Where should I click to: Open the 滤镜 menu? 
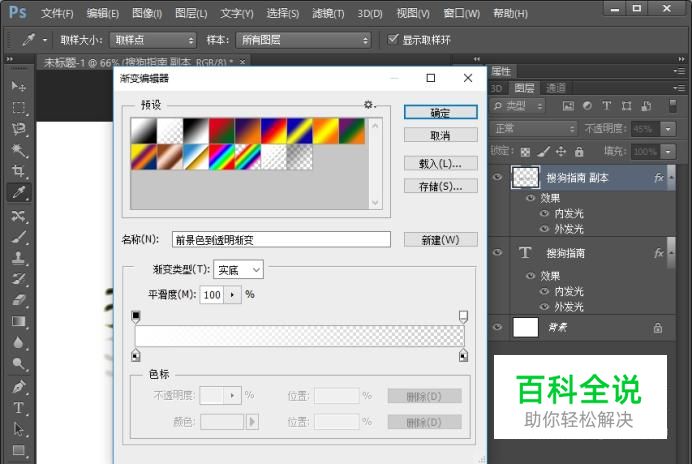pos(328,14)
